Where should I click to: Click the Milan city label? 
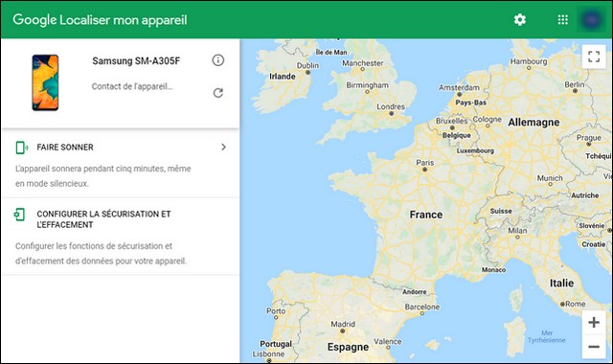coord(517,231)
